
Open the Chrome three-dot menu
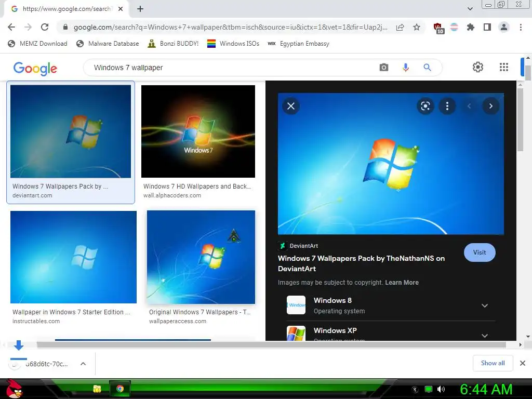pos(521,27)
